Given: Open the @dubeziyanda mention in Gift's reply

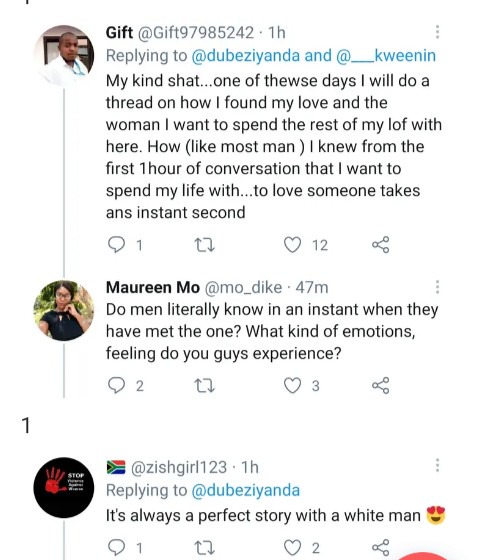Looking at the screenshot, I should point(246,56).
